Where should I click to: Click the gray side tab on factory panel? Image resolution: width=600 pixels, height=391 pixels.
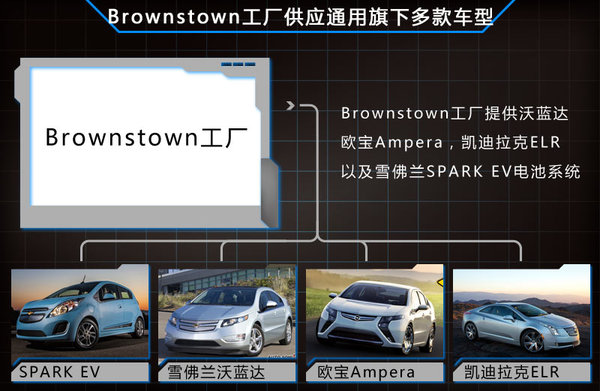click(270, 193)
